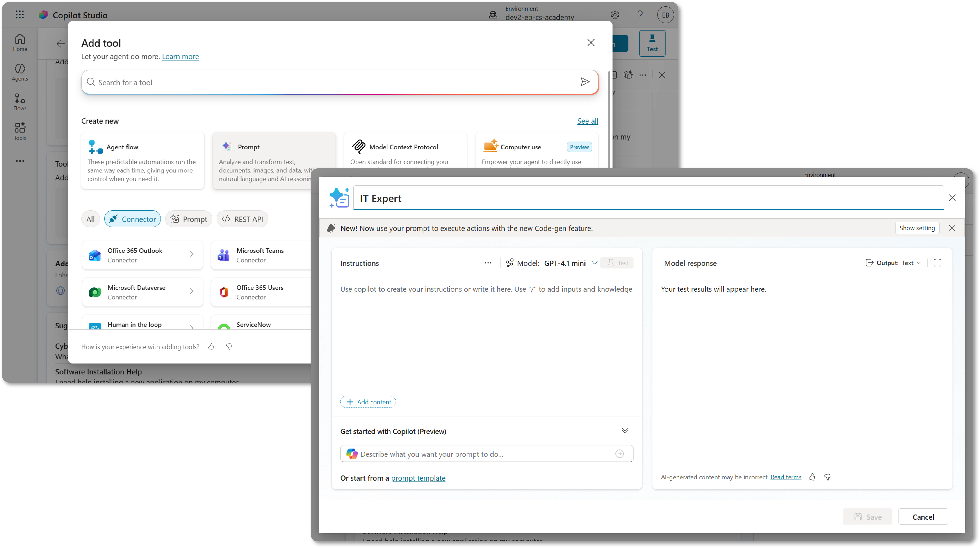Open the Agents page in sidebar

click(x=20, y=72)
